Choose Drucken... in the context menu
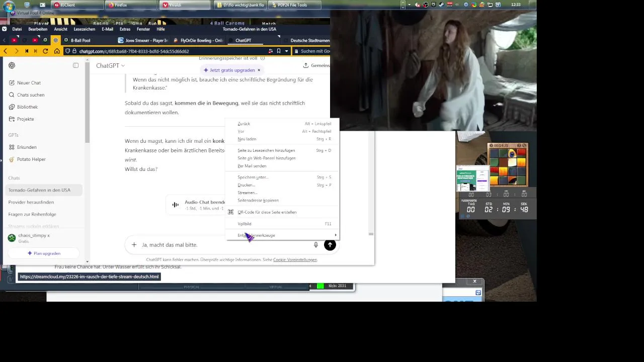 [283, 185]
